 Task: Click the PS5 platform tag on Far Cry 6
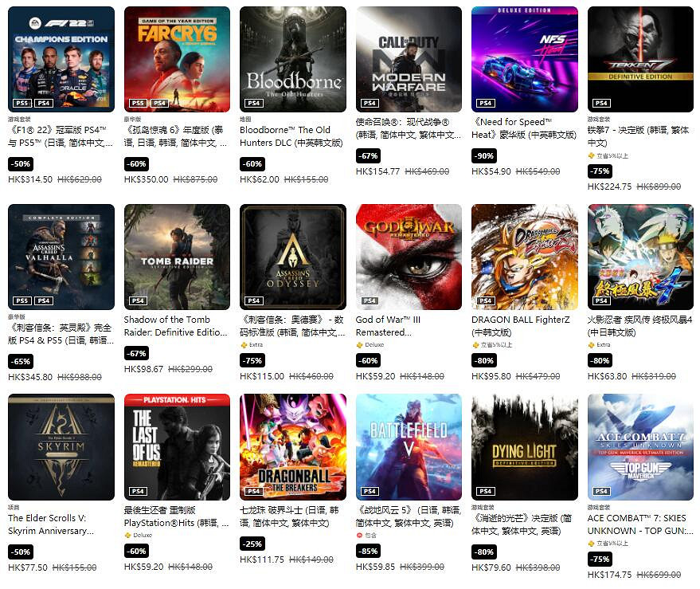[138, 104]
